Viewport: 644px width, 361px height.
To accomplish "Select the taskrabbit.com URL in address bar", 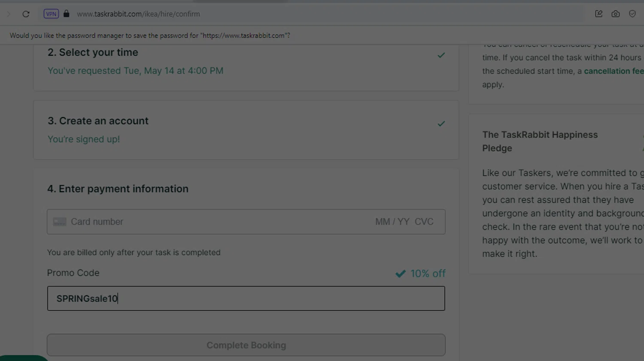I will click(x=138, y=14).
